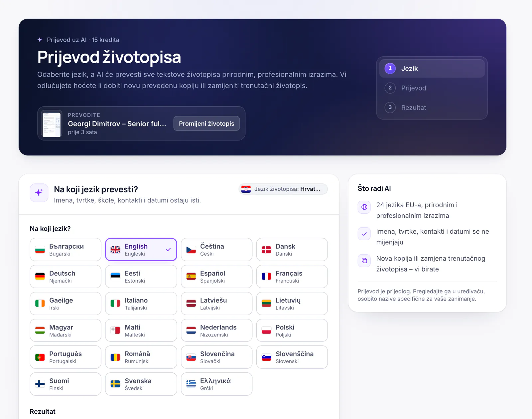This screenshot has width=532, height=419.
Task: Go to step 3 Rezultat
Action: [432, 107]
